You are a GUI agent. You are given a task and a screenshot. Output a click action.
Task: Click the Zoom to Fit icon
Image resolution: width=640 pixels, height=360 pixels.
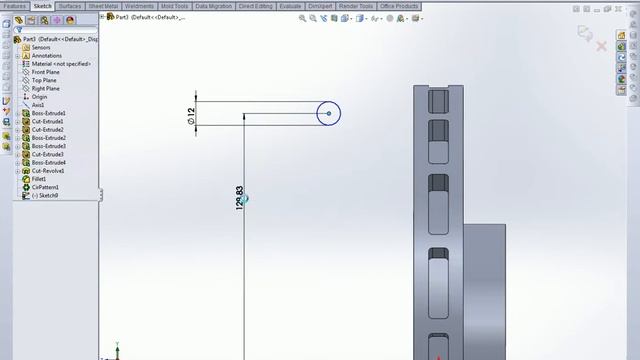pyautogui.click(x=302, y=18)
